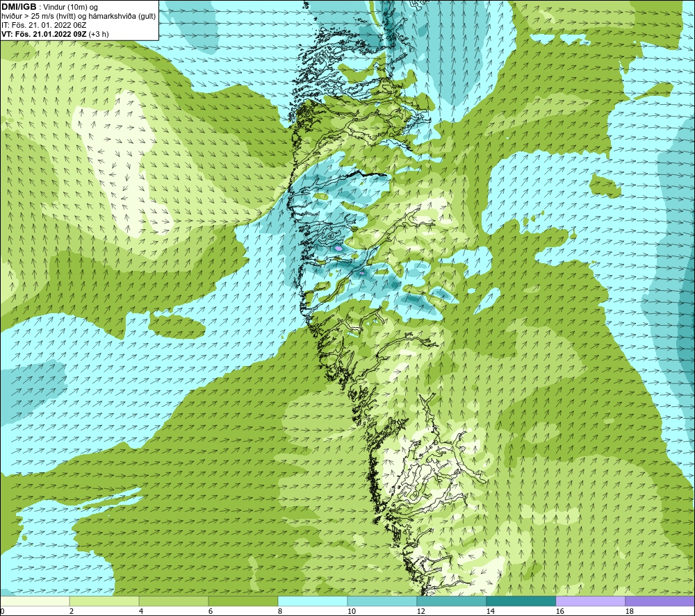Click the 12–14 teal legend swatch
Image resolution: width=695 pixels, height=616 pixels.
coord(451,601)
